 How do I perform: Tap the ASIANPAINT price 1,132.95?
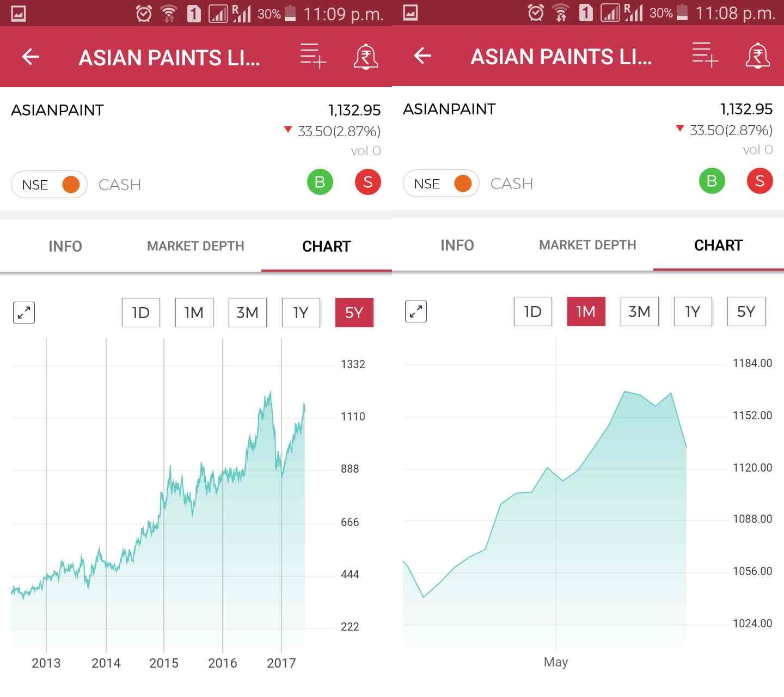pyautogui.click(x=354, y=109)
